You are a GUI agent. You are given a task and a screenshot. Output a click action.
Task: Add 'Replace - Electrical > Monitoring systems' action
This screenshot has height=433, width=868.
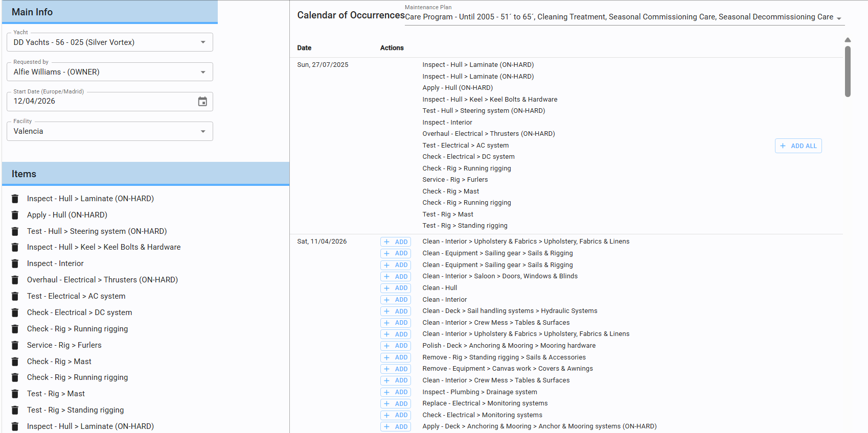(x=396, y=404)
